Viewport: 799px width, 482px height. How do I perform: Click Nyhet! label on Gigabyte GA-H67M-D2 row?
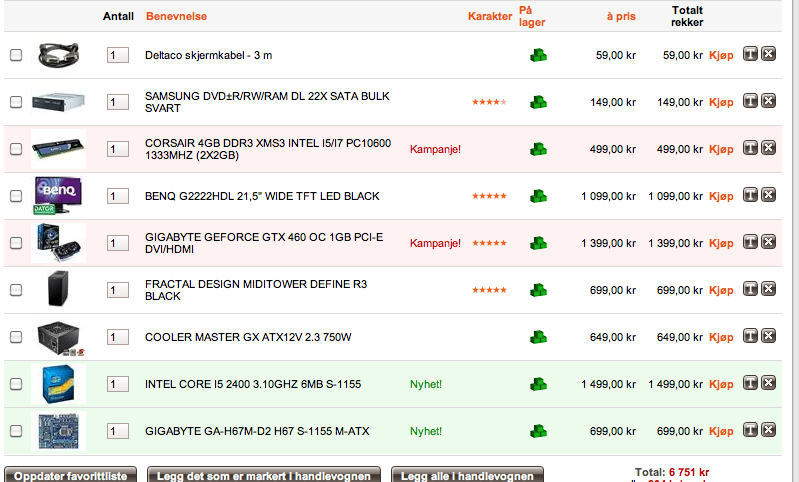click(426, 431)
